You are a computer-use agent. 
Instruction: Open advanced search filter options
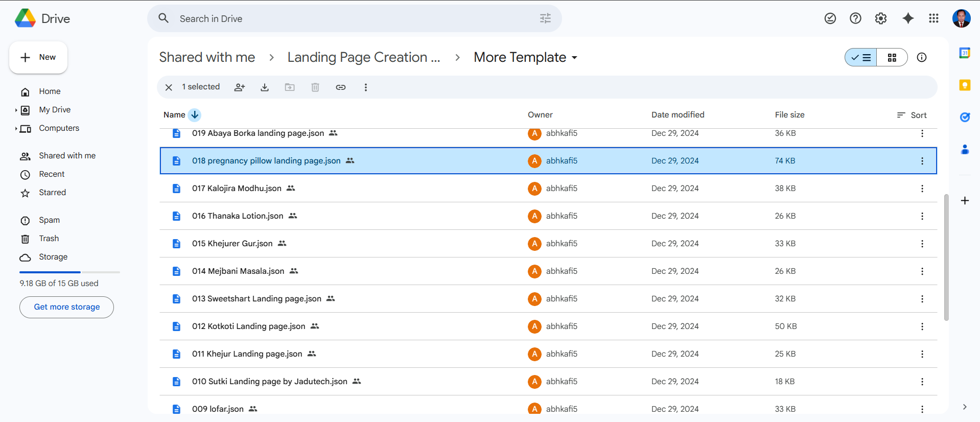tap(545, 19)
